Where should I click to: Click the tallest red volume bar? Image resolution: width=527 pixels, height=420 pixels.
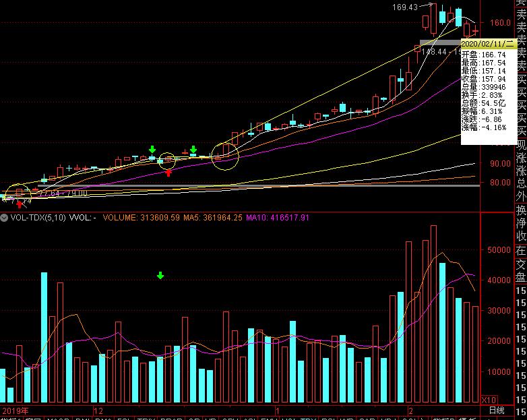(433, 313)
